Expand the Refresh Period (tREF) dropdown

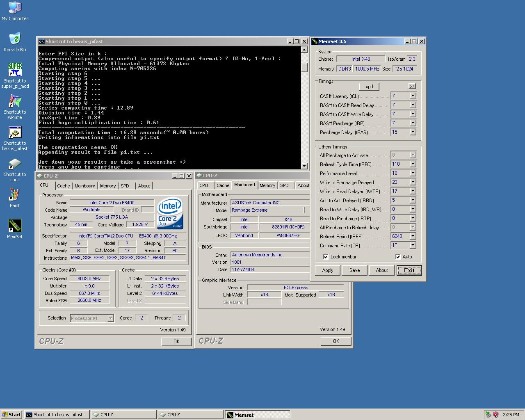click(413, 236)
